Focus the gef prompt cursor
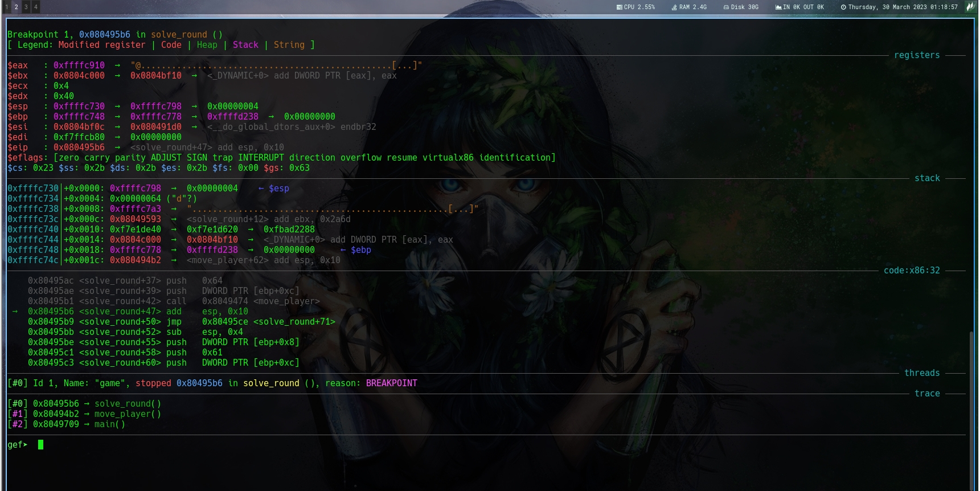This screenshot has height=491, width=980. click(41, 444)
